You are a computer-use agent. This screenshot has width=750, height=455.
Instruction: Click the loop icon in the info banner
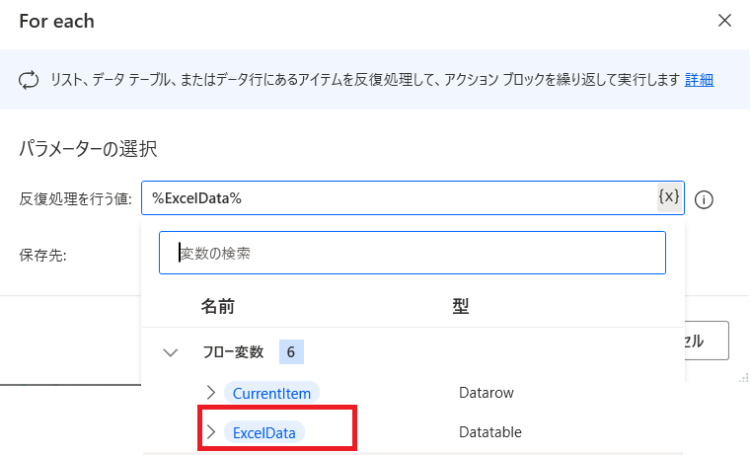tap(29, 80)
